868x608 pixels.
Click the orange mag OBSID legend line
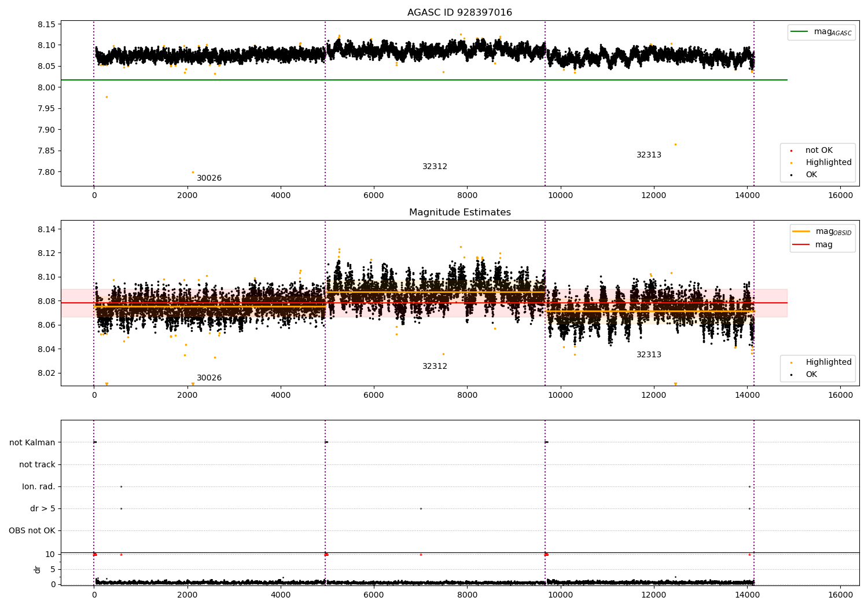point(801,232)
